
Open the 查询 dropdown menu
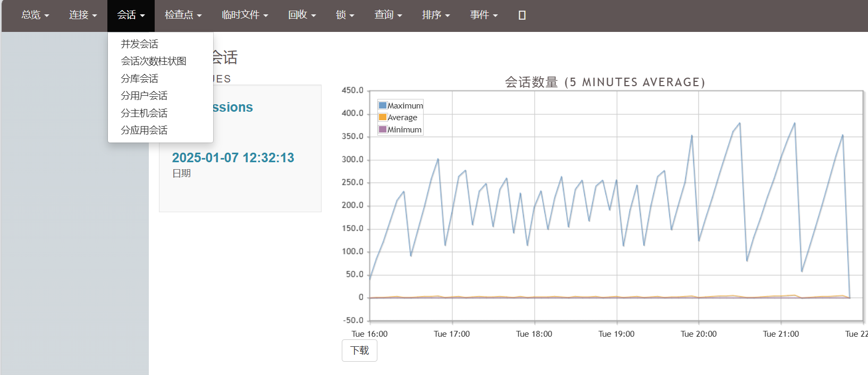(388, 15)
